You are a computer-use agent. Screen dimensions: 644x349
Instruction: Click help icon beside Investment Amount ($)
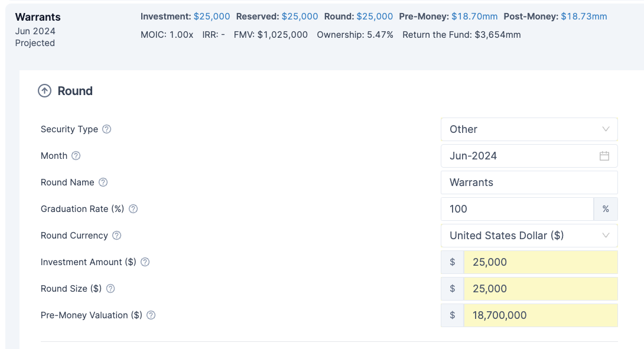145,262
